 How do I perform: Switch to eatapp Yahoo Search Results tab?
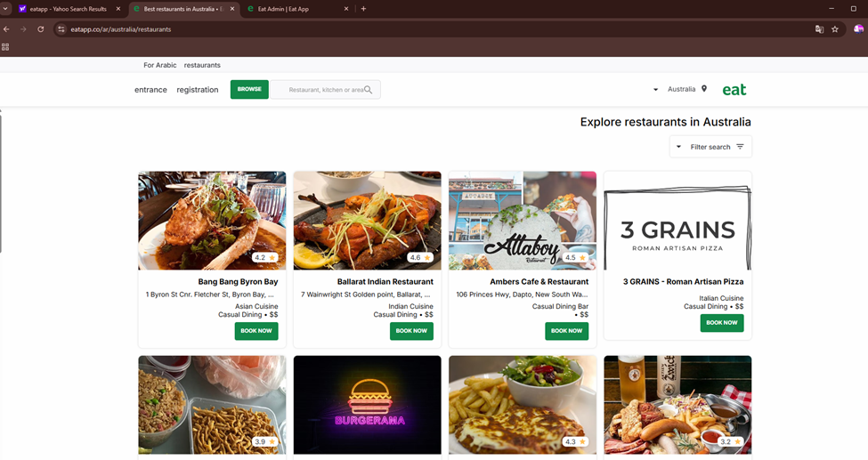tap(69, 9)
